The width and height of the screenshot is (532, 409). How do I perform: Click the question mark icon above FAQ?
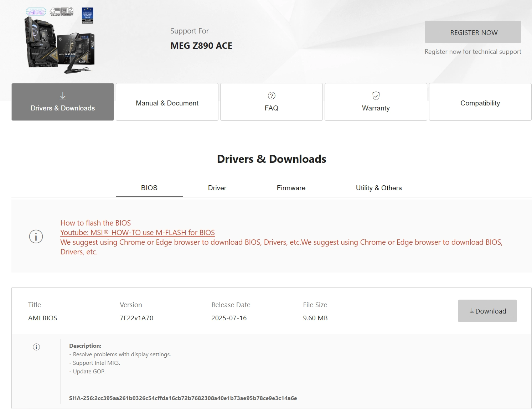(271, 95)
